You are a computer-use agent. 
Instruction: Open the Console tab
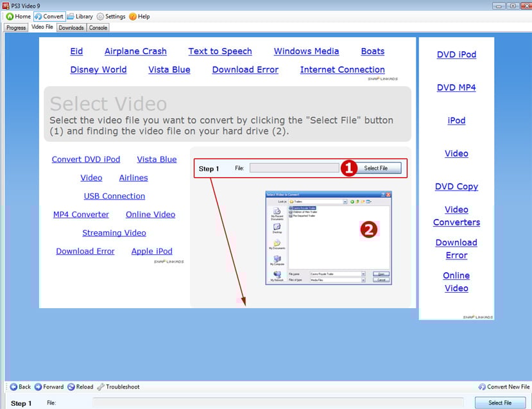click(x=98, y=28)
